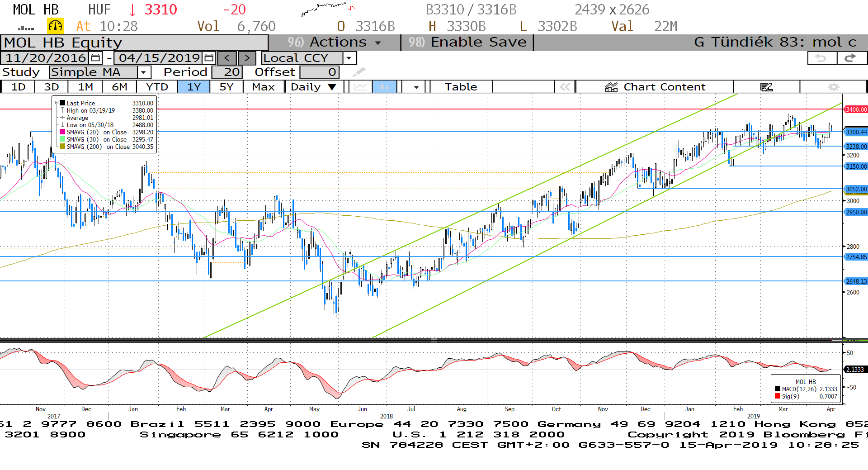868x470 pixels.
Task: Click the start date field 11/20/2016
Action: 45,58
